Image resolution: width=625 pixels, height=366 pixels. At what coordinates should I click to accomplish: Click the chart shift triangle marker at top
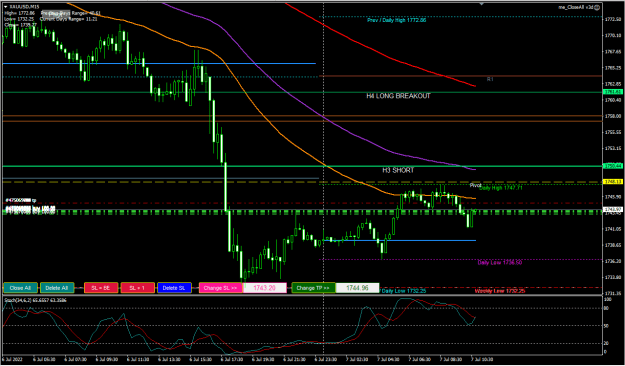pyautogui.click(x=482, y=4)
